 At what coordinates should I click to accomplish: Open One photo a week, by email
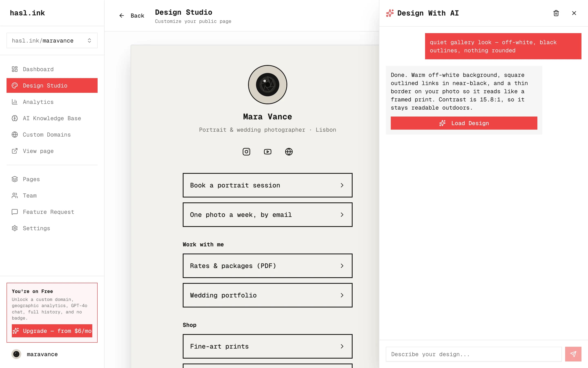[267, 215]
